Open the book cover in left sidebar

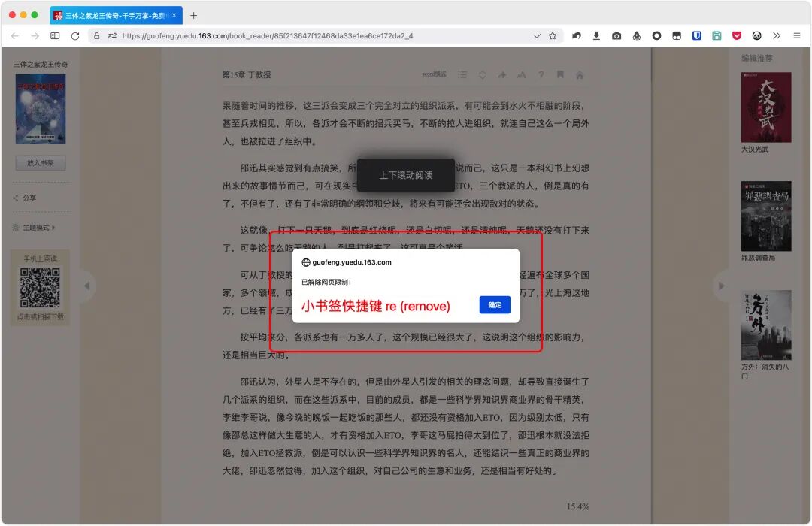click(x=41, y=109)
